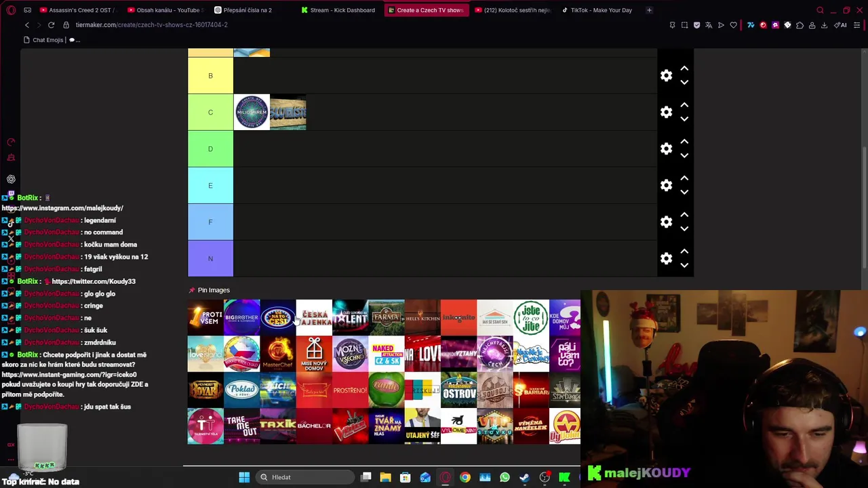
Task: Open Opera snapshot tool icon
Action: pyautogui.click(x=684, y=25)
